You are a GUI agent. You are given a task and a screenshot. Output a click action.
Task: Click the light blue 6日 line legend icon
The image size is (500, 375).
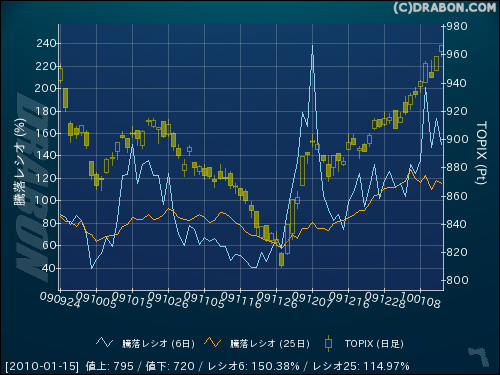tap(104, 342)
